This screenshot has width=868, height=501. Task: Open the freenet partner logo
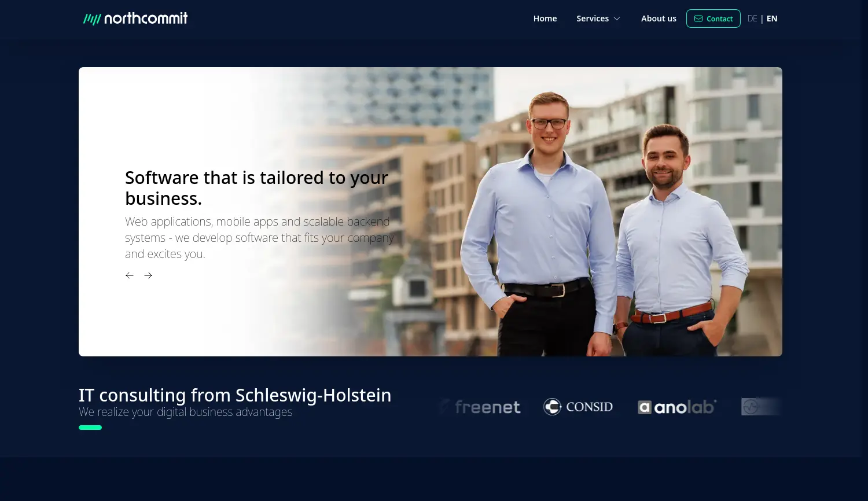pos(480,407)
